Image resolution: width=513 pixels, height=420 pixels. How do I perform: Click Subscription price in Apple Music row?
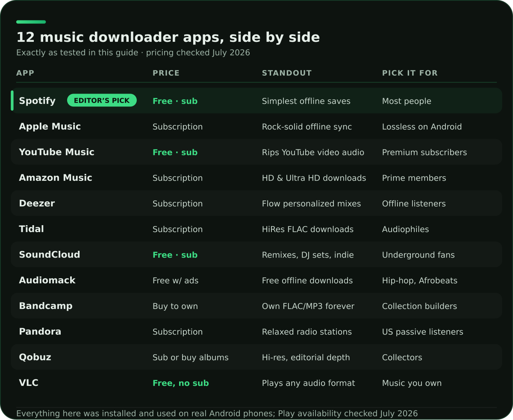[x=177, y=127]
